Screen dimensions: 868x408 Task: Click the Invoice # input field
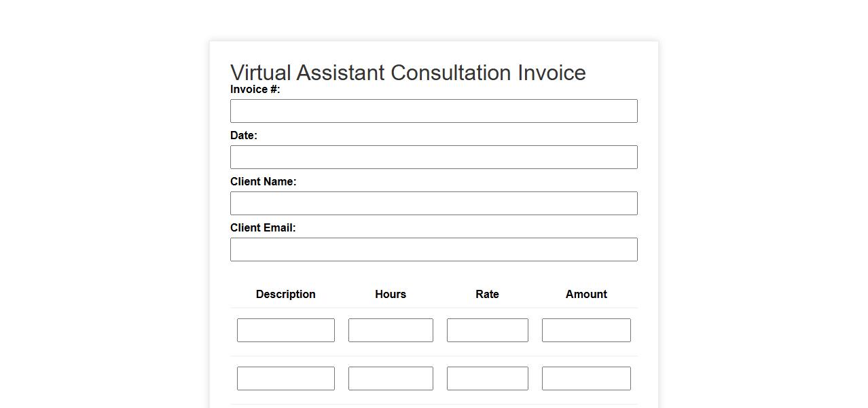click(x=433, y=111)
